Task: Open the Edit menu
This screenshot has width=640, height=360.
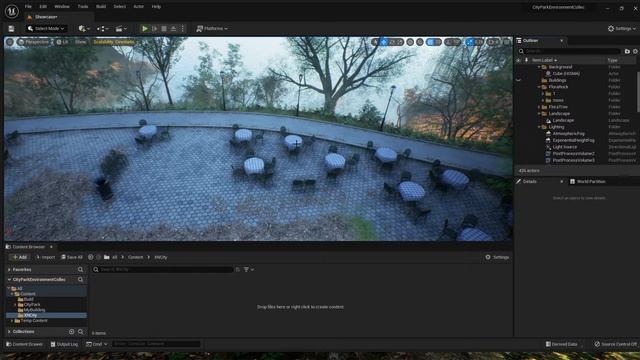Action: (43, 7)
